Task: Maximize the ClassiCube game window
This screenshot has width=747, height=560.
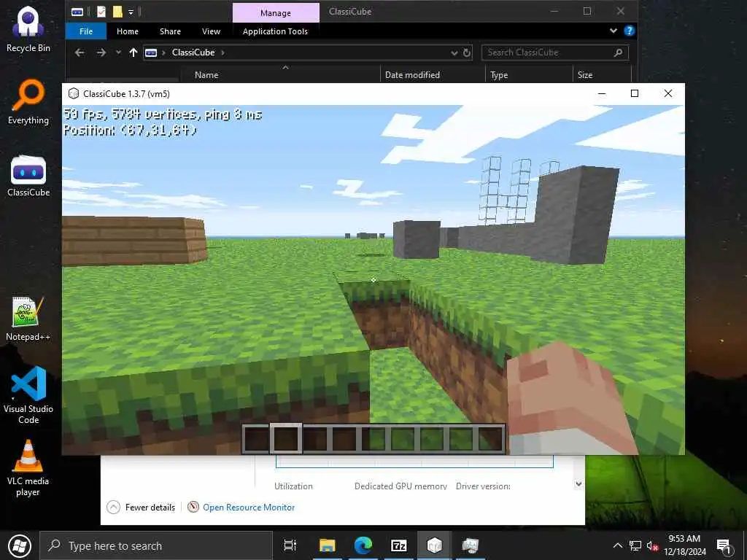Action: 635,94
